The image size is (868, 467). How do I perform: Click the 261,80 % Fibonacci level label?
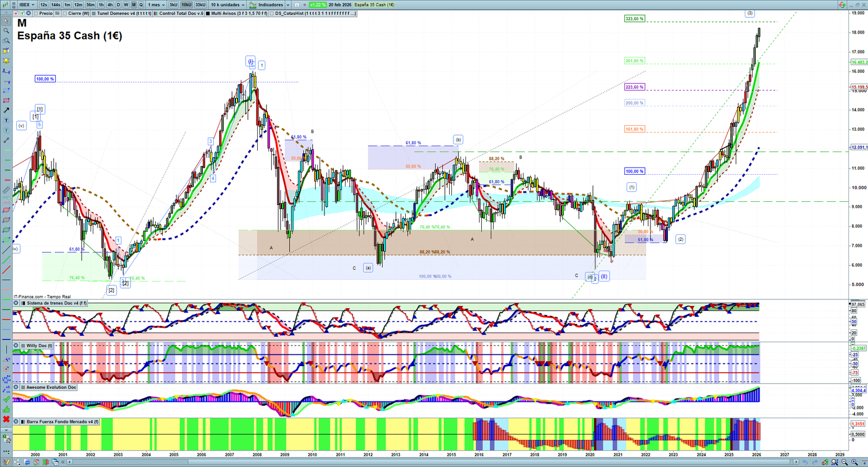click(x=635, y=61)
